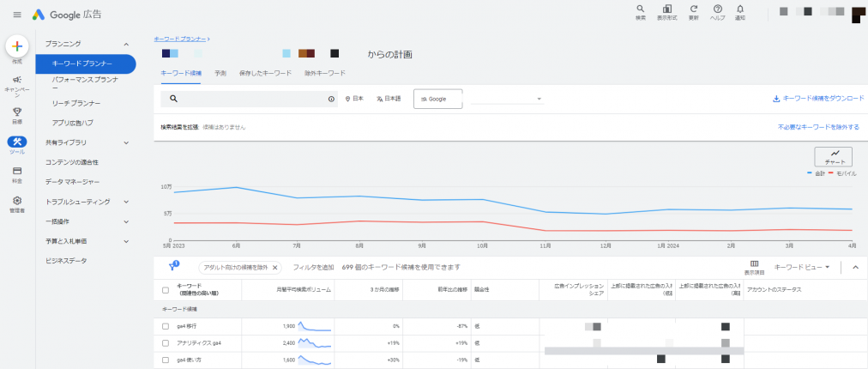The width and height of the screenshot is (868, 369).
Task: Check the box for ga4 移行 keyword
Action: 166,326
